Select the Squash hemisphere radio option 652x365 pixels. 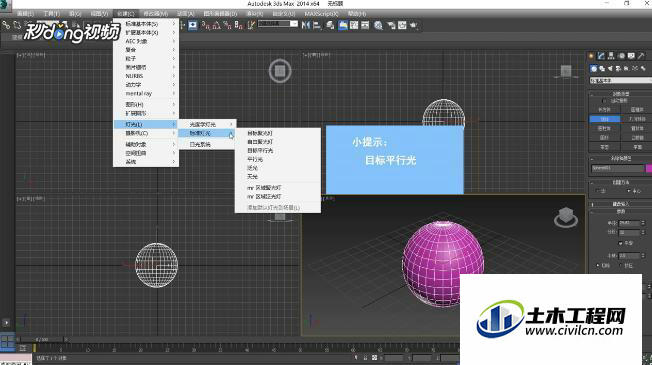coord(620,265)
